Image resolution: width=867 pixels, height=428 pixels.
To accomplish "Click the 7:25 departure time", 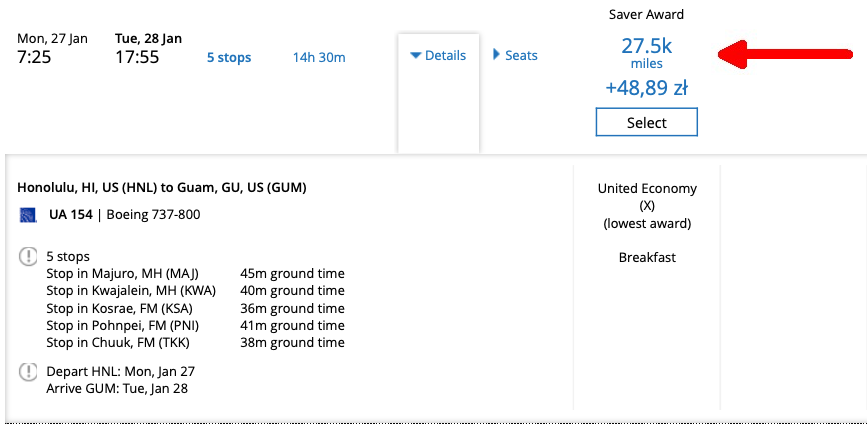I will (36, 57).
